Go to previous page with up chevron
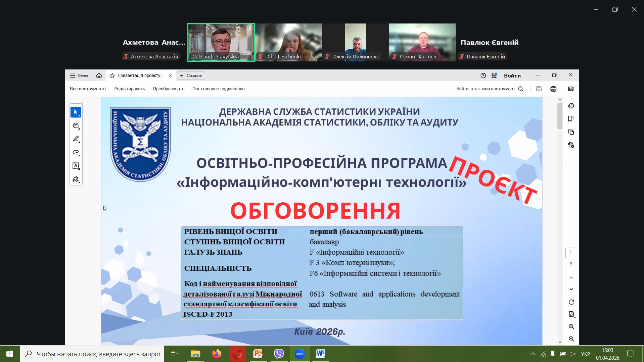Screen dimensions: 644x362 [x=571, y=278]
